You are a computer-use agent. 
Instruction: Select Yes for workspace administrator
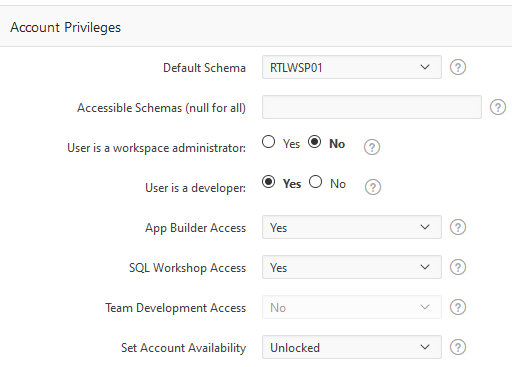[x=268, y=142]
